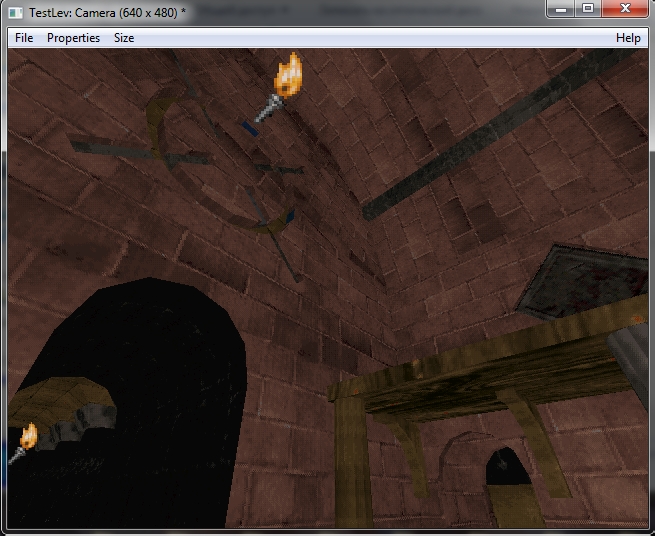The height and width of the screenshot is (536, 655).
Task: Maximize the TestLev Camera window
Action: pos(588,8)
